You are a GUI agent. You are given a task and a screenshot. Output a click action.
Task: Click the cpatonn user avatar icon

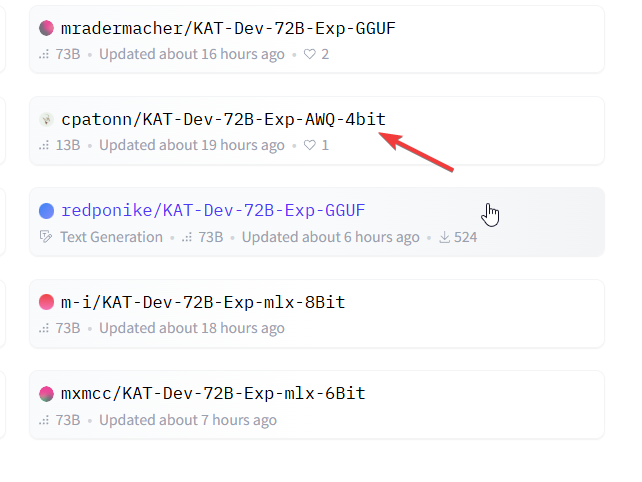46,120
